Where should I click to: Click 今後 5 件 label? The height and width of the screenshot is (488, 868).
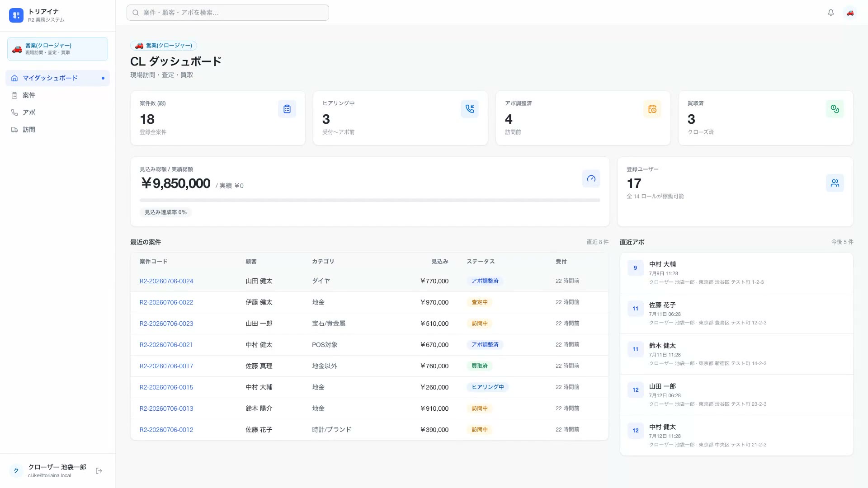[x=842, y=242]
